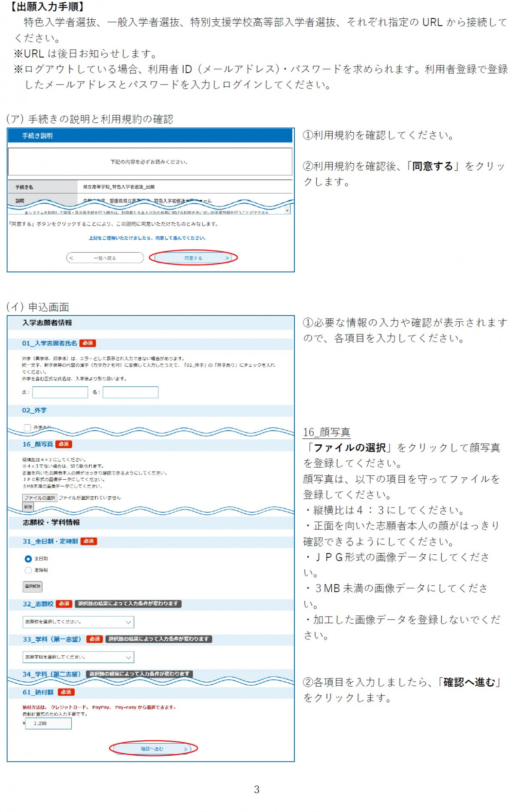Click the 選択解除 button
The image size is (515, 812).
point(33,587)
